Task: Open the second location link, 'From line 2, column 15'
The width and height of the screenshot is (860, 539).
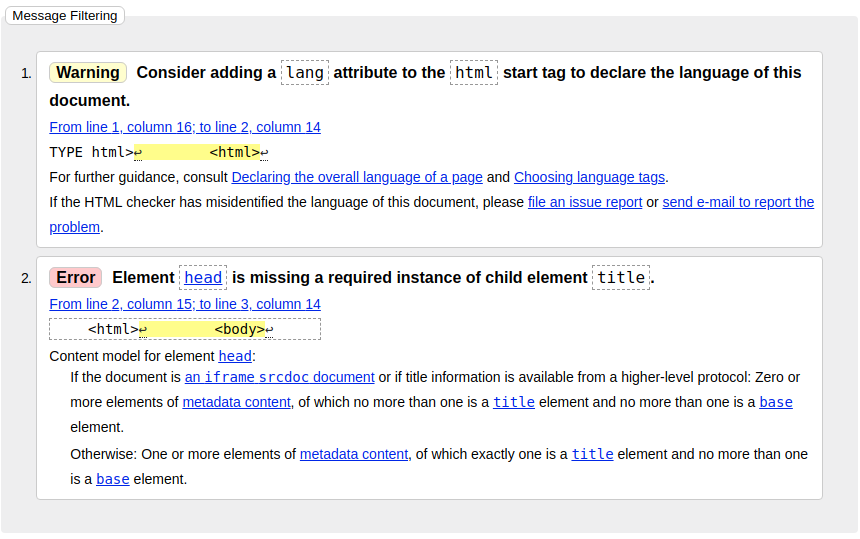Action: click(185, 304)
